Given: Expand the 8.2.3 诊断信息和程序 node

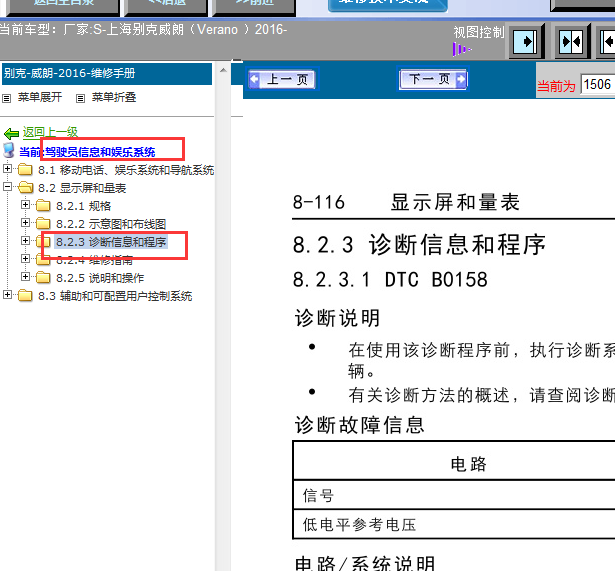Looking at the screenshot, I should (25, 240).
